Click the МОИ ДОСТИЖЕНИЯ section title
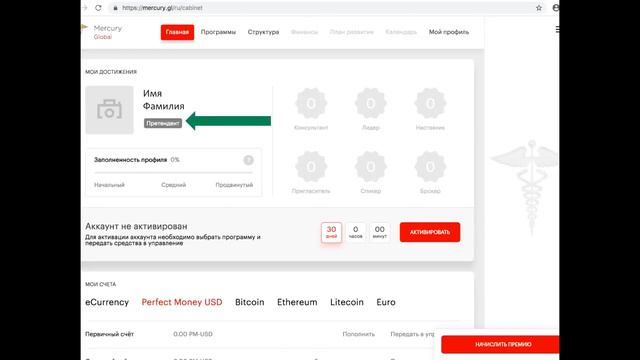Viewport: 640px width, 360px height. [x=111, y=72]
